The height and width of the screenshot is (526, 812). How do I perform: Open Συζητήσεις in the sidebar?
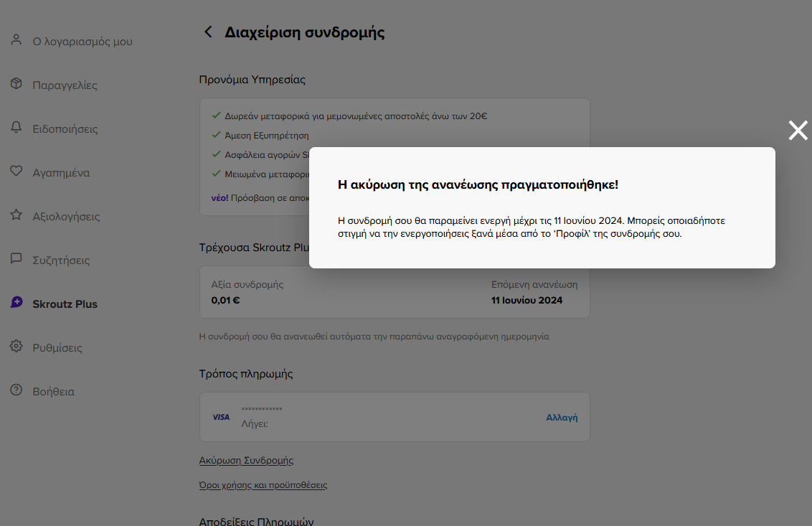pyautogui.click(x=61, y=260)
